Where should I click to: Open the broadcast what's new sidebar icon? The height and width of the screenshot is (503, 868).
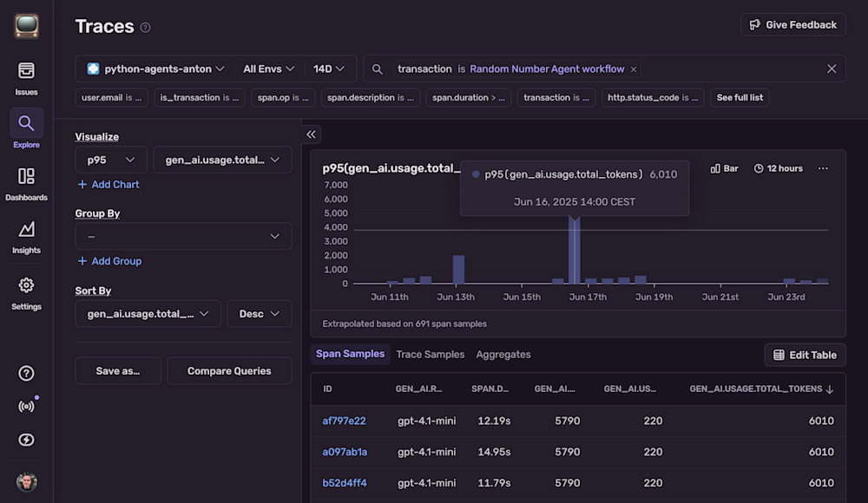[x=26, y=407]
